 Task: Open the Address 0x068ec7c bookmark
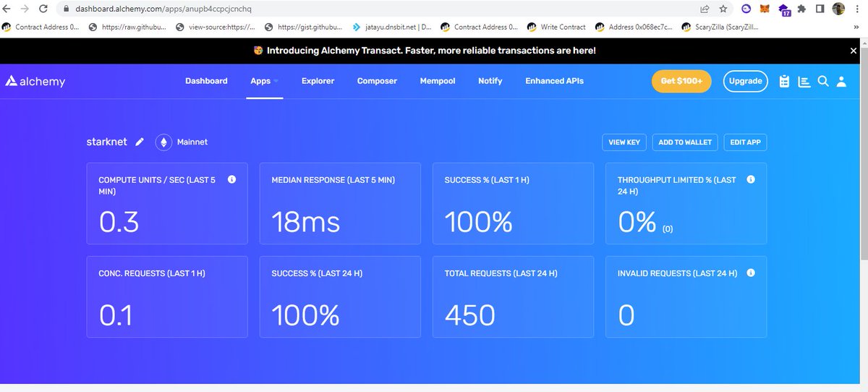coord(634,27)
